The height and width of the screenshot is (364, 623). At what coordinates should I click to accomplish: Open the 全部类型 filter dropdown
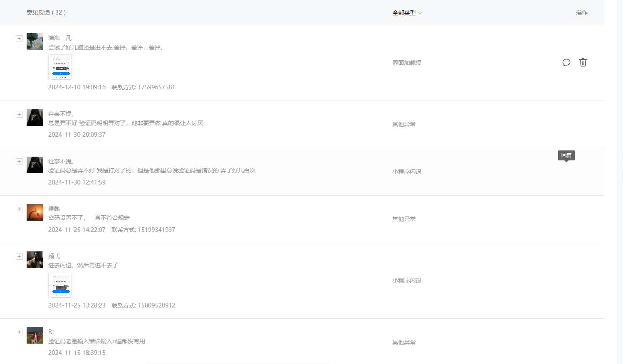coord(407,13)
